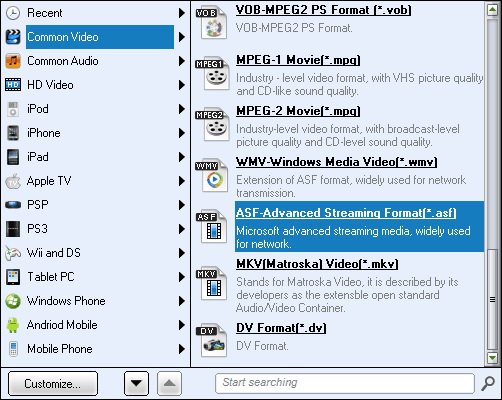The image size is (502, 400).
Task: Open the Customize... button
Action: point(53,384)
